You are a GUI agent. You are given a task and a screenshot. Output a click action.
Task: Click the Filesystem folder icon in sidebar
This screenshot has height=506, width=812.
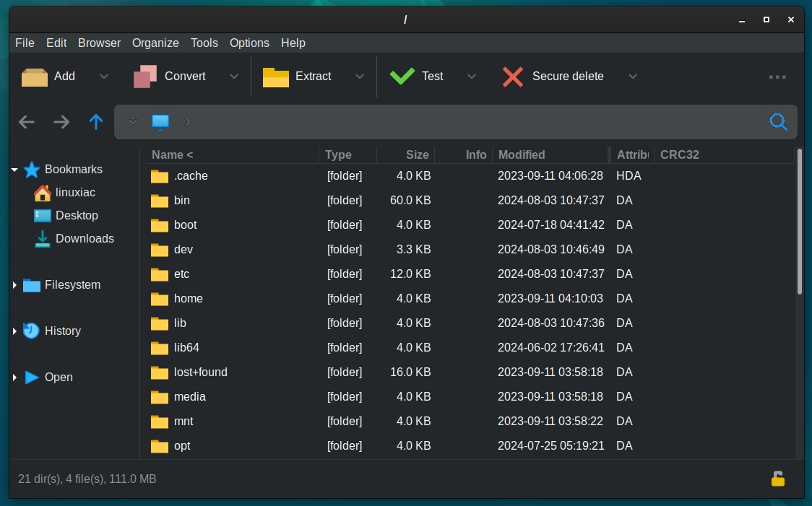(x=32, y=286)
